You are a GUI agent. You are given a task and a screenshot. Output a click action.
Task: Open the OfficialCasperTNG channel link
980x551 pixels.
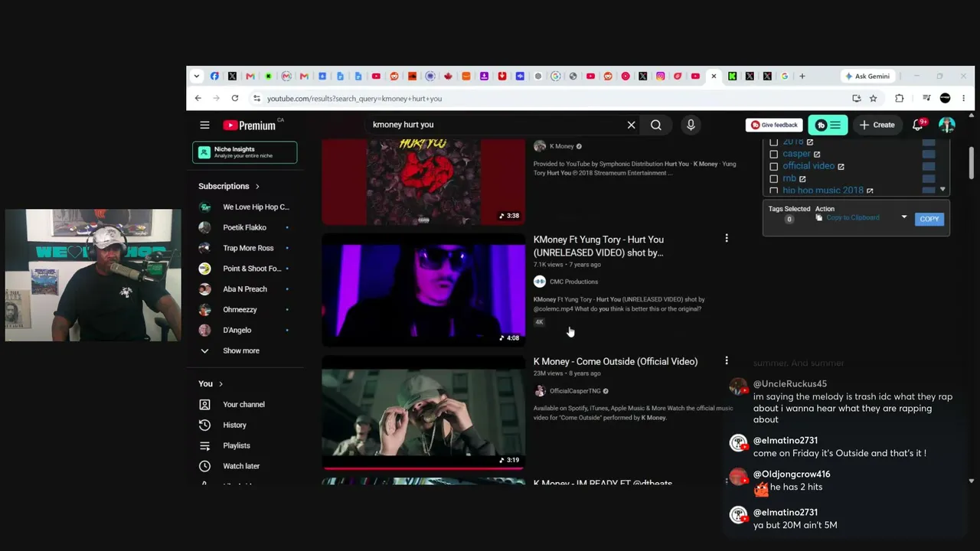pos(575,391)
